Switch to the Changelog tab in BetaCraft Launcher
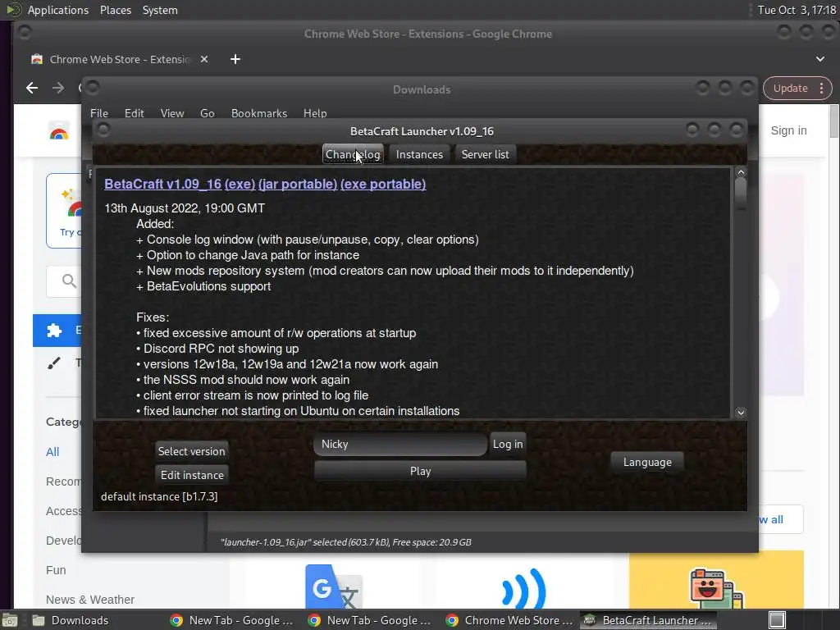The height and width of the screenshot is (630, 840). pos(353,154)
